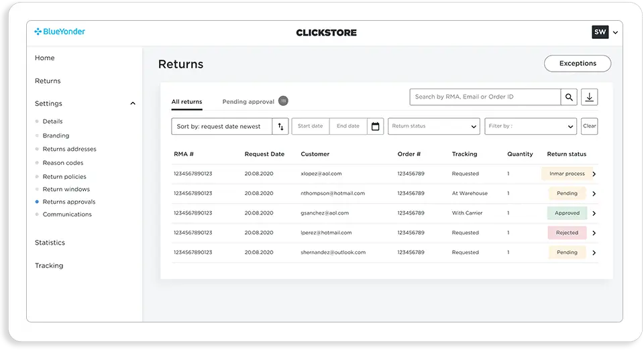This screenshot has height=362, width=644.
Task: Click the Quantity column header
Action: pos(520,154)
